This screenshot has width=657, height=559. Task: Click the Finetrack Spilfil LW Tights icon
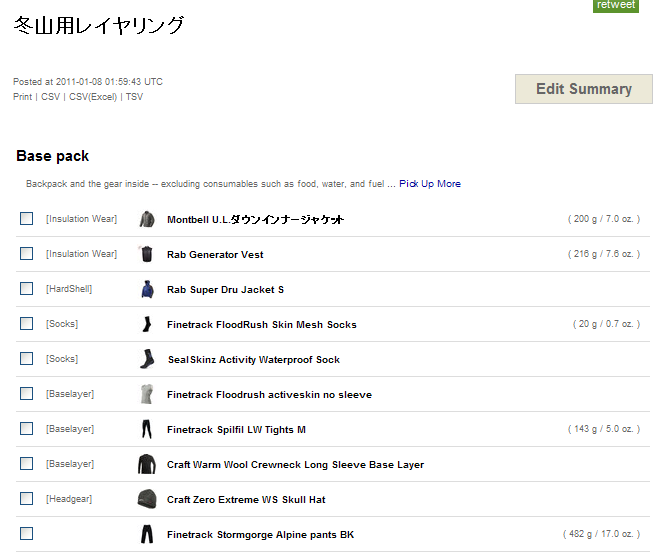pyautogui.click(x=147, y=429)
